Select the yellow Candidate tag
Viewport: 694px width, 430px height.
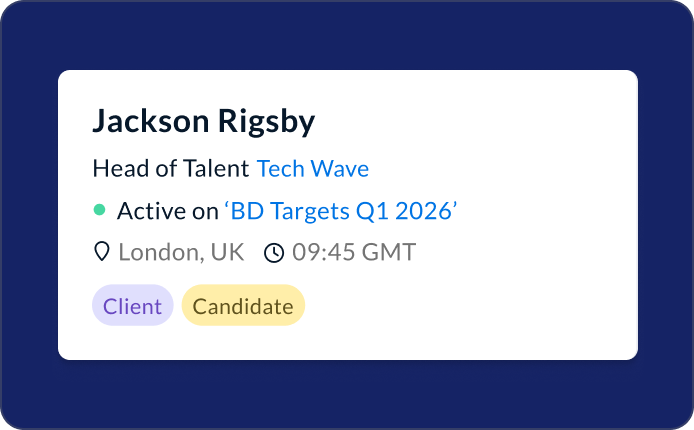tap(243, 306)
